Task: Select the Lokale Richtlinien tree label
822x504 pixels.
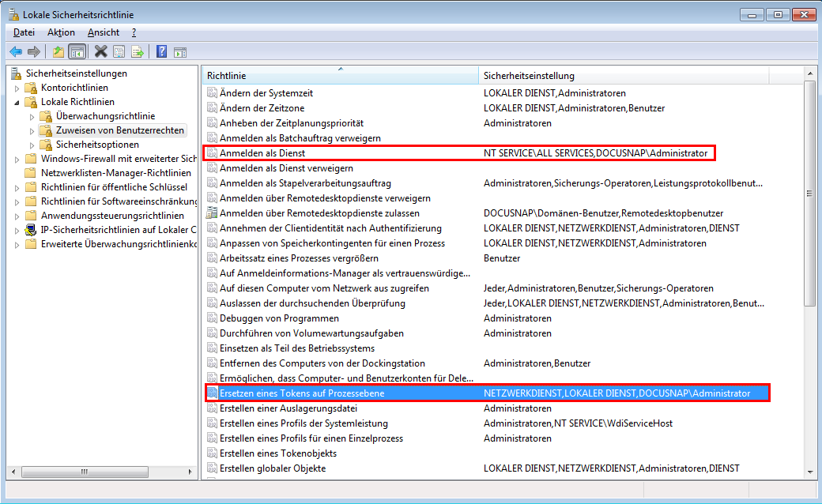Action: 77,102
